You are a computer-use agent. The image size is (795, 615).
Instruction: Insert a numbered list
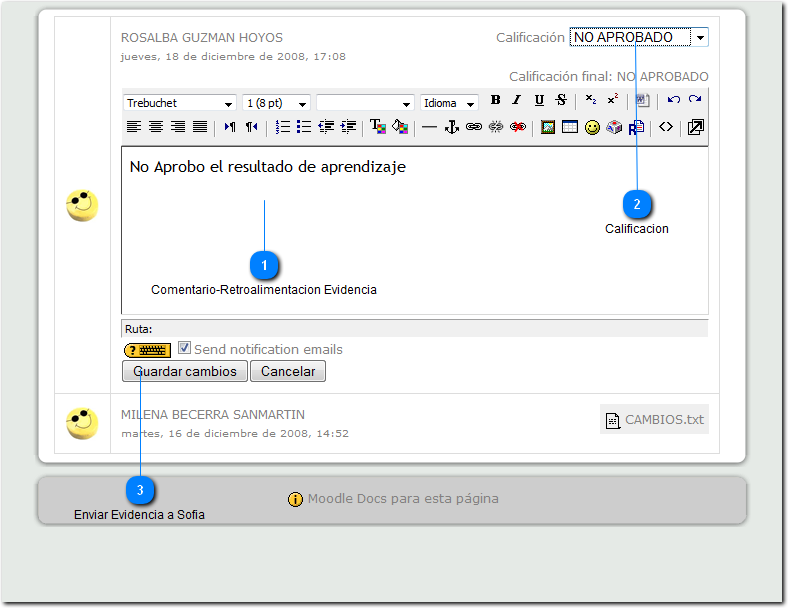pos(282,127)
